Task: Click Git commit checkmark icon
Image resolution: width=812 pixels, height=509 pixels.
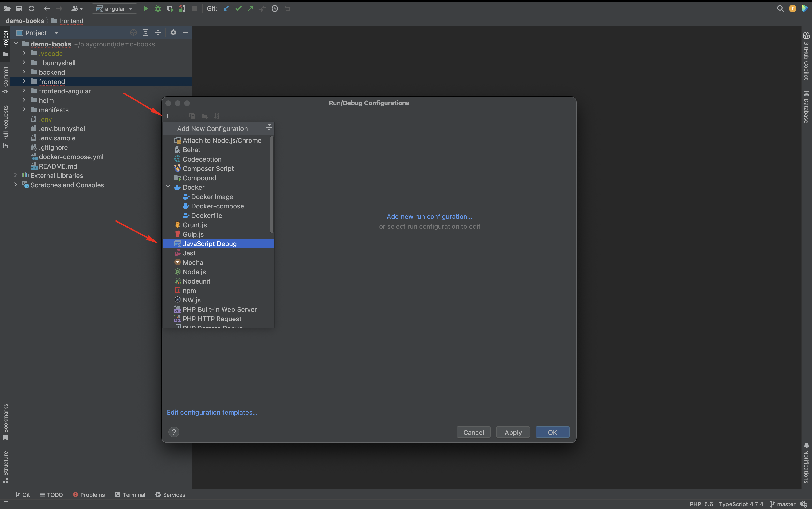Action: (238, 8)
